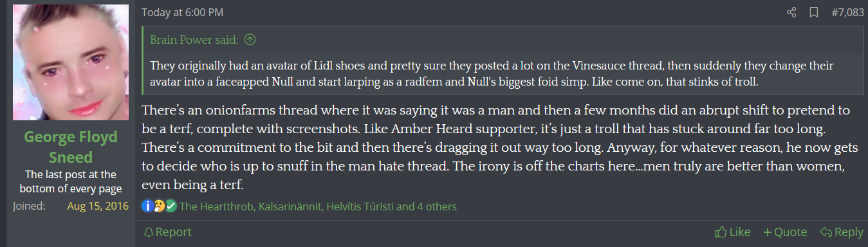This screenshot has width=868, height=247.
Task: Click the share post icon
Action: pos(791,12)
